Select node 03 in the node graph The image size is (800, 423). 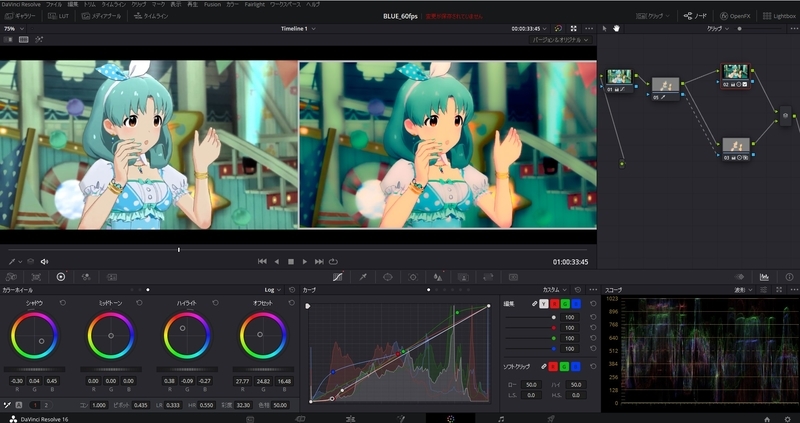736,150
